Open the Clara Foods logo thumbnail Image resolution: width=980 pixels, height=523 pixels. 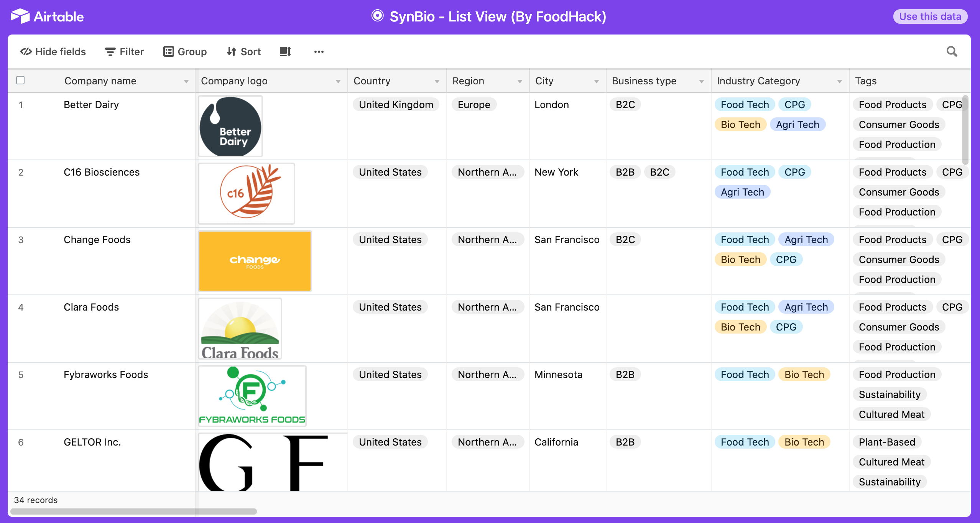click(x=240, y=329)
